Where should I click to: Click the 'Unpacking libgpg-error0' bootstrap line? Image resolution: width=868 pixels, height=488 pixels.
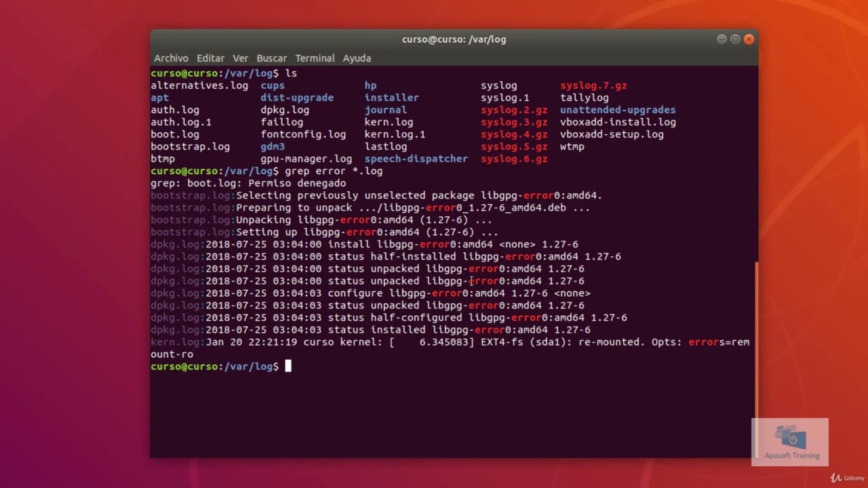[321, 220]
